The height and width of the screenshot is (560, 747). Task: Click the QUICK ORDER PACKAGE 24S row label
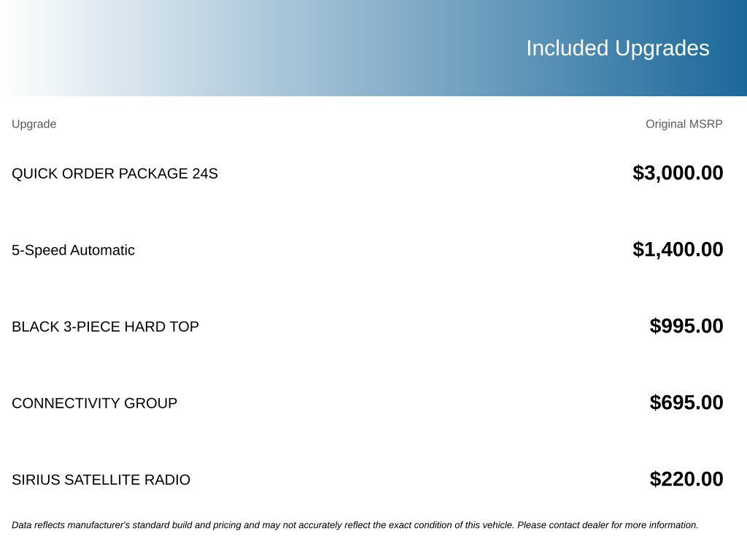click(115, 174)
